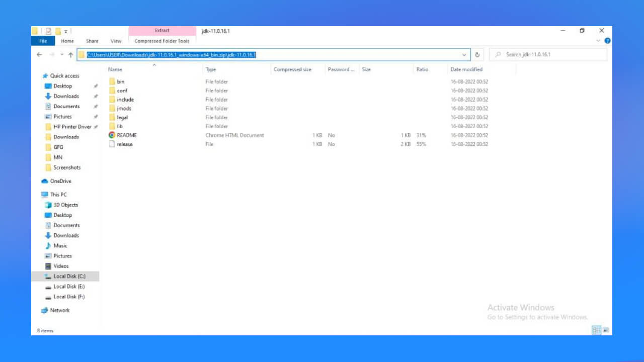Open the MN folder in sidebar
This screenshot has height=362, width=644.
(x=58, y=157)
